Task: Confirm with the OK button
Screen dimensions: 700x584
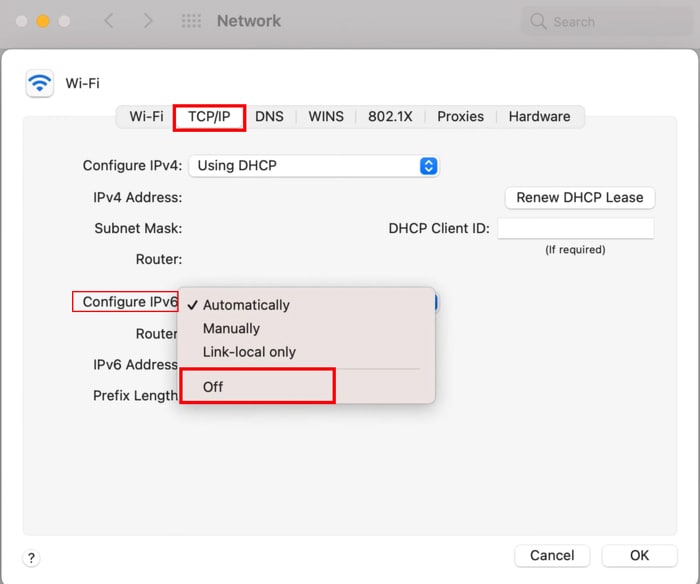Action: tap(639, 555)
